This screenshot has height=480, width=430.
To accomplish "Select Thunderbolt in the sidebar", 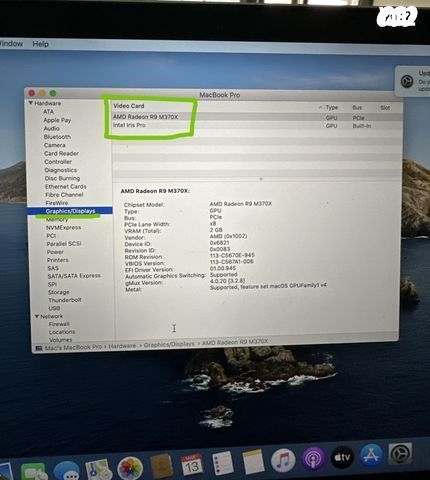I will click(x=65, y=300).
